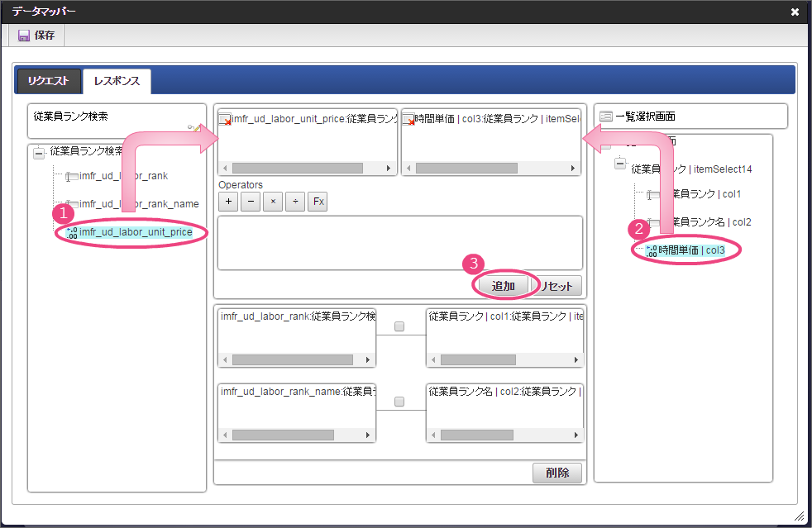Click the 一覧選択画面 screen icon
Image resolution: width=812 pixels, height=528 pixels.
click(606, 117)
